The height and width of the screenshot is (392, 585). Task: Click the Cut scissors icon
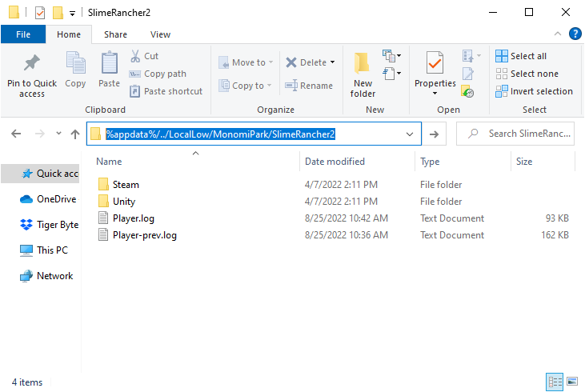coord(135,56)
